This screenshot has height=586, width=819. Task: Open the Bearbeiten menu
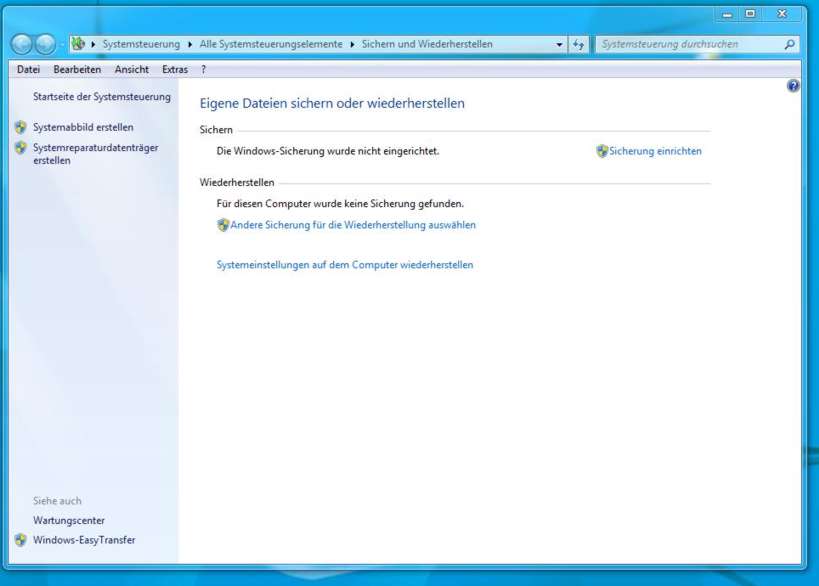click(x=77, y=69)
